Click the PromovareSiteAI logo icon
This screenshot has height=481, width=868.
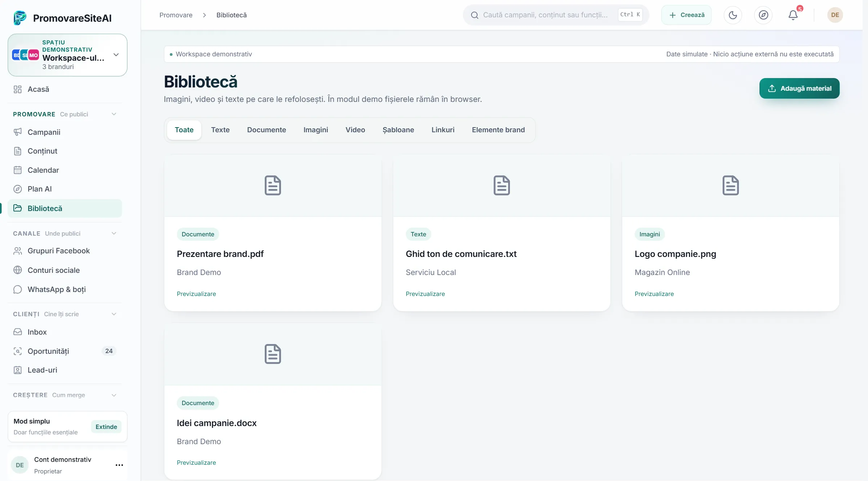[20, 18]
